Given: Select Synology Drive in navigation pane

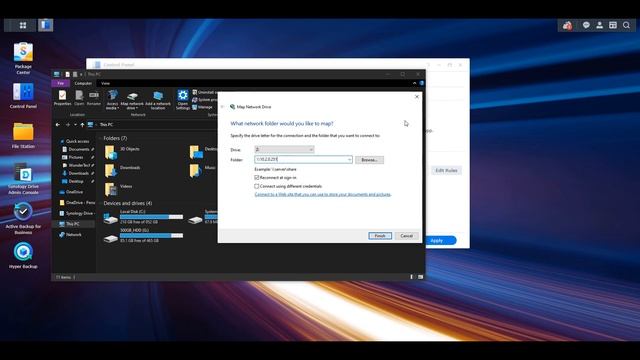Looking at the screenshot, I should click(x=77, y=213).
